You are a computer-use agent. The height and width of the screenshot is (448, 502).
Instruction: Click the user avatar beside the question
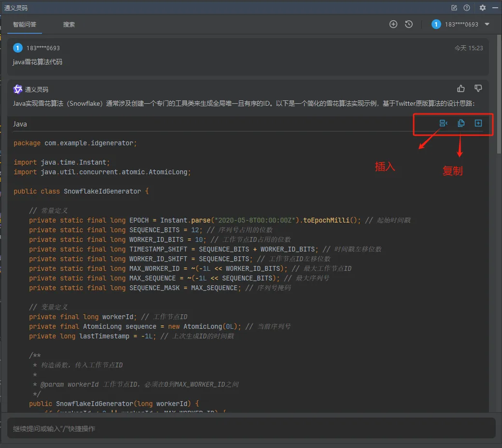[x=17, y=48]
